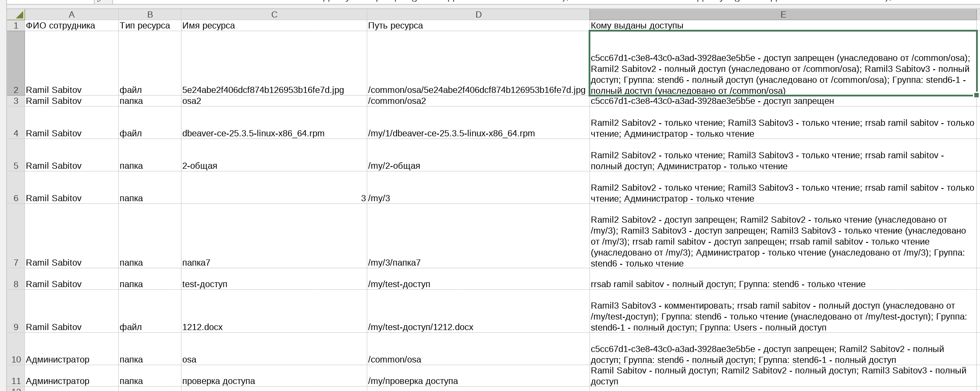Select 'Ramil Sabitov' in row 2
This screenshot has width=980, height=391.
(71, 63)
